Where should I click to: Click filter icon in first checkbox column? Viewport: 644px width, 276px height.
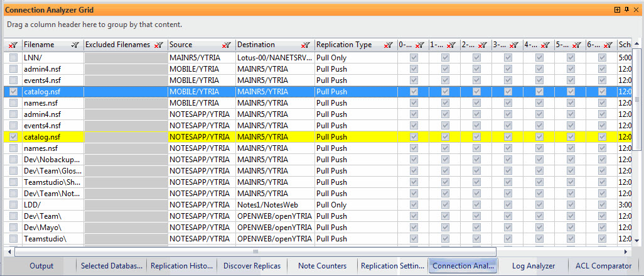pos(13,45)
